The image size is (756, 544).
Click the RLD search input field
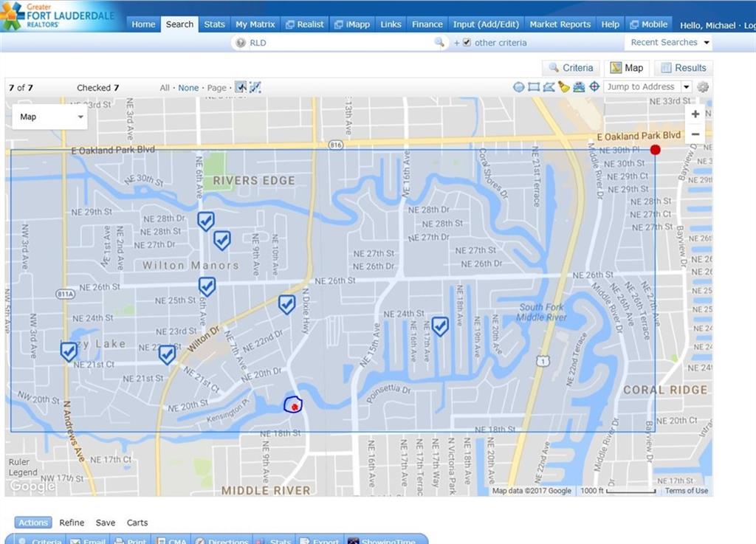(340, 43)
